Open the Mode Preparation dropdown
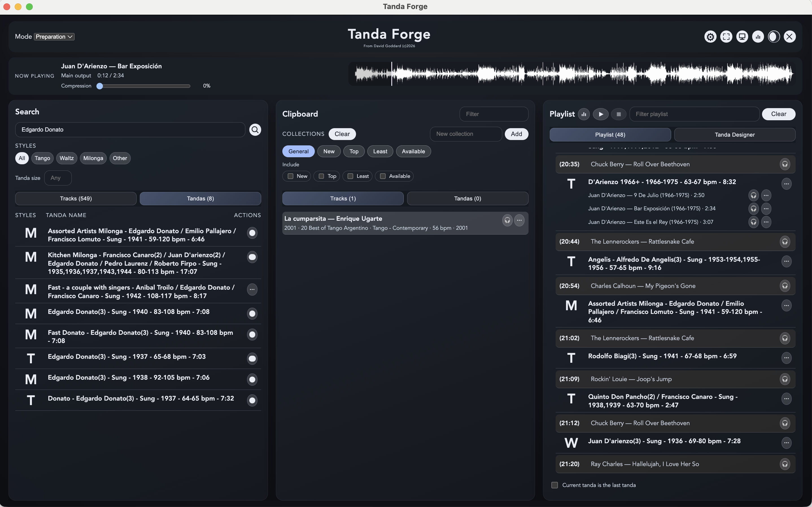 pos(54,36)
